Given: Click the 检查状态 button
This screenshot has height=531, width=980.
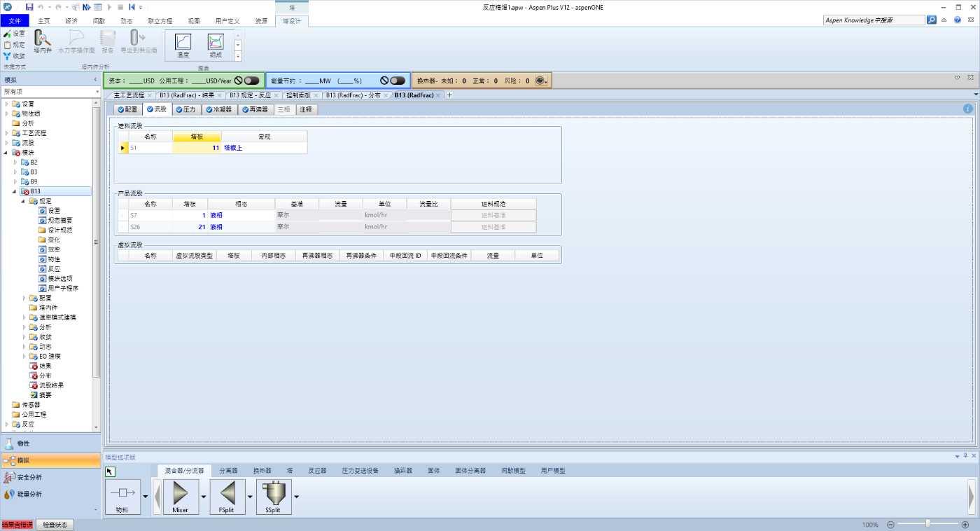Looking at the screenshot, I should tap(55, 525).
